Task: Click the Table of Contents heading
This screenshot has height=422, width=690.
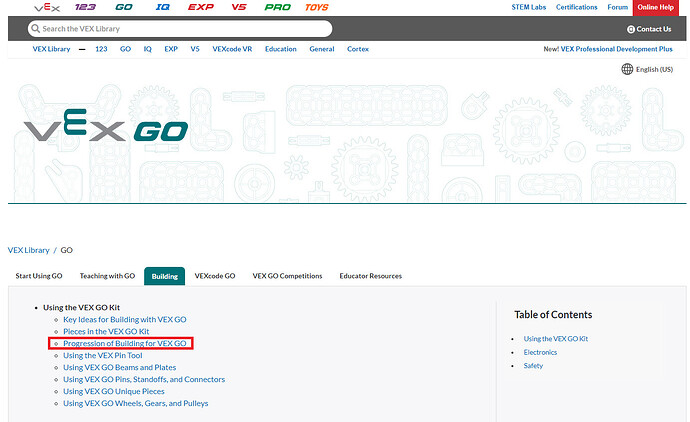Action: tap(553, 315)
